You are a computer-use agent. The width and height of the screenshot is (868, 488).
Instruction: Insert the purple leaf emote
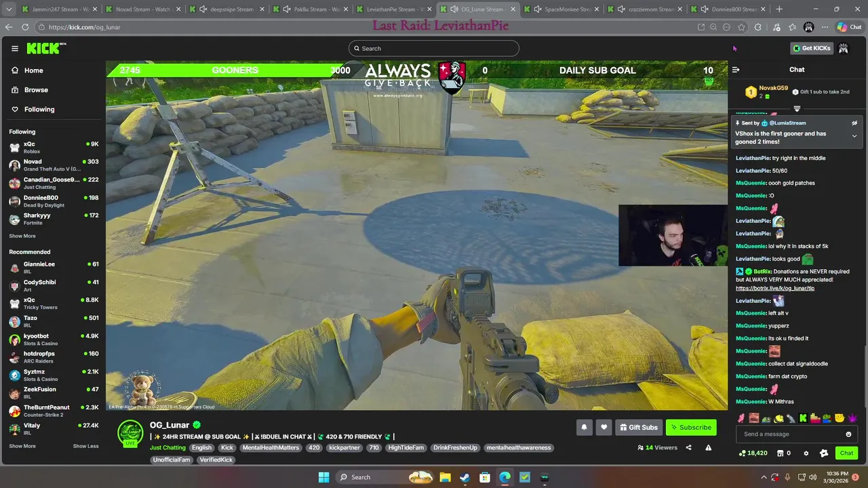[852, 418]
